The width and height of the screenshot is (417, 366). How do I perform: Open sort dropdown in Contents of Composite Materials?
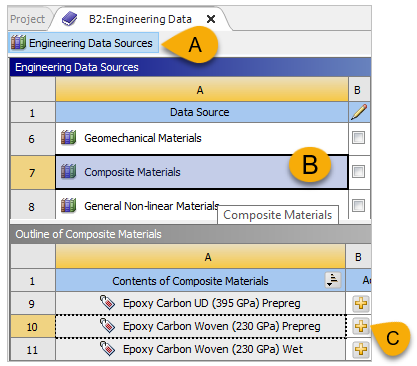[333, 280]
